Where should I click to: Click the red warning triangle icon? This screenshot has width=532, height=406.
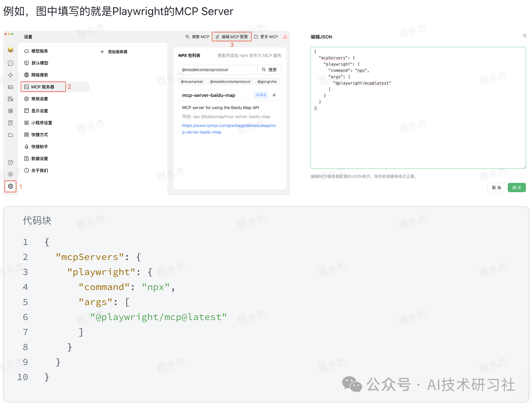[x=285, y=37]
